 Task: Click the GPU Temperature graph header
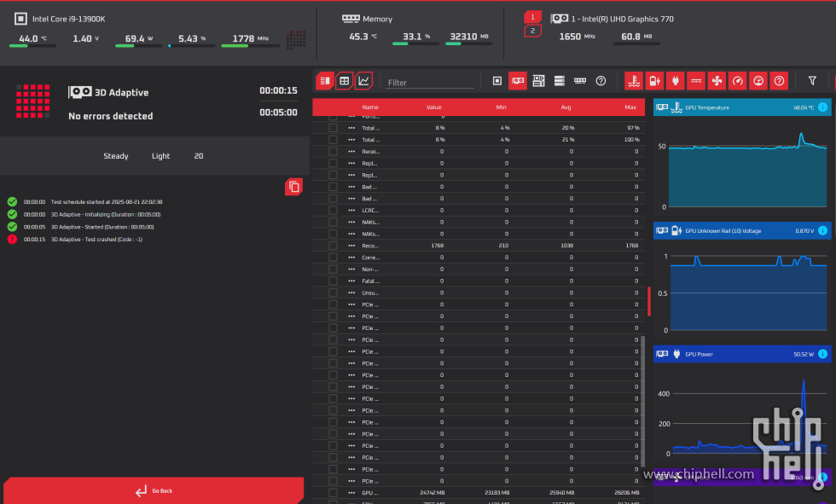742,107
